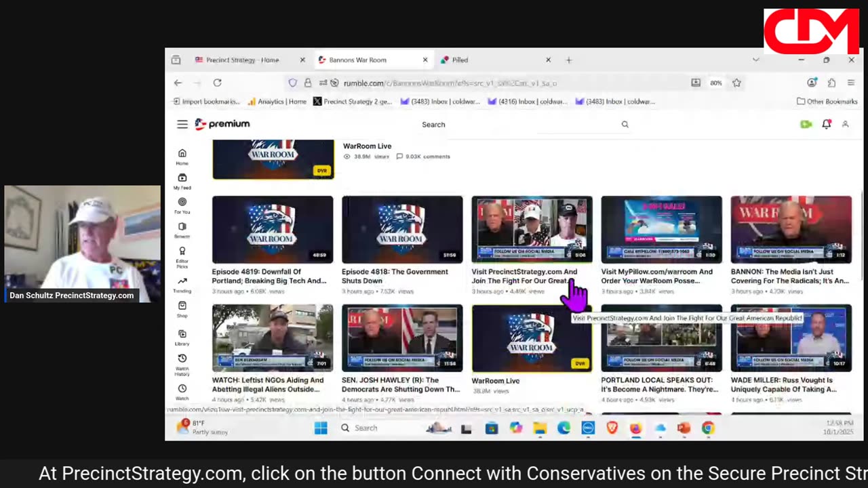Screen dimensions: 868x488
Task: Reload the current page
Action: (x=217, y=83)
